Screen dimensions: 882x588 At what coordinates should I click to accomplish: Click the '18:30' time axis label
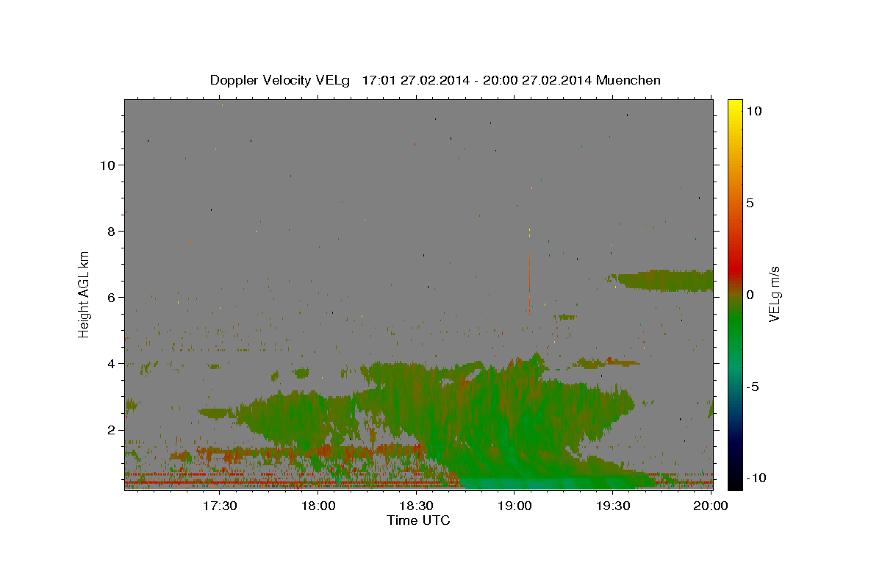coord(416,506)
